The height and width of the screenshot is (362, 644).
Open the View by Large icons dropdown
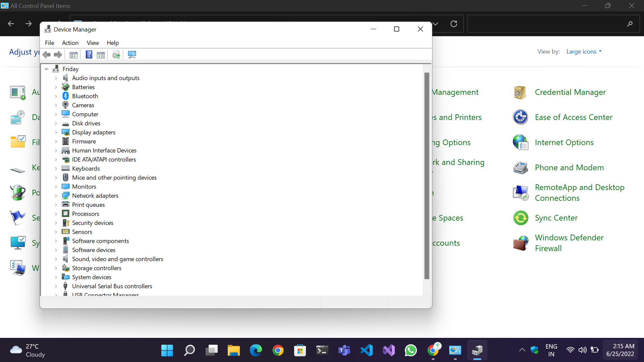point(584,52)
